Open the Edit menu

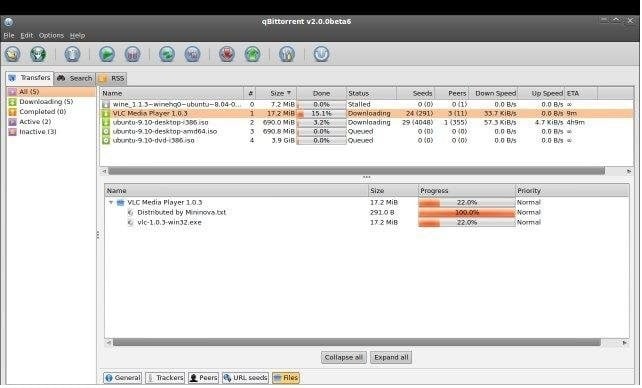pos(27,36)
